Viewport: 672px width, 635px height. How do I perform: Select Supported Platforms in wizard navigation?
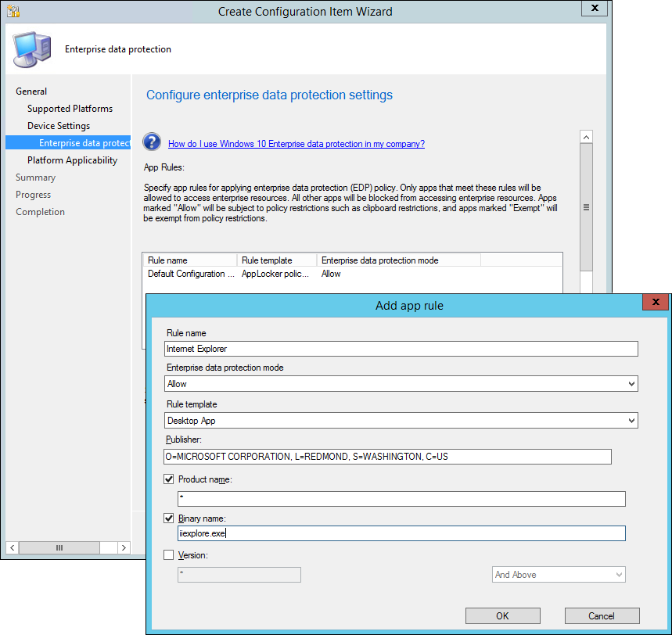[x=70, y=109]
